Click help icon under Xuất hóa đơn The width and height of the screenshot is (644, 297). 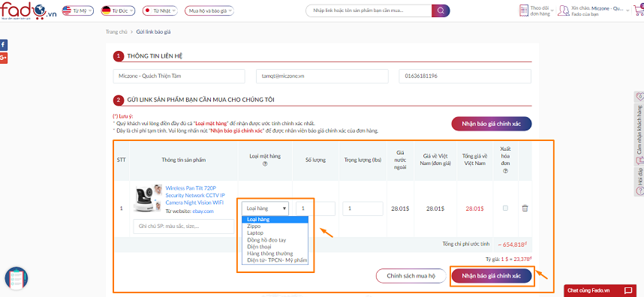pos(505,171)
